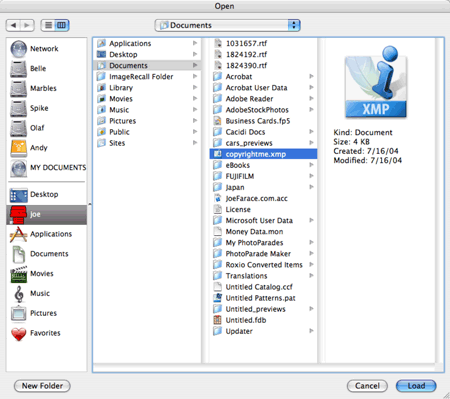Expand the eBooks folder
Viewport: 450px width, 399px height.
click(311, 165)
